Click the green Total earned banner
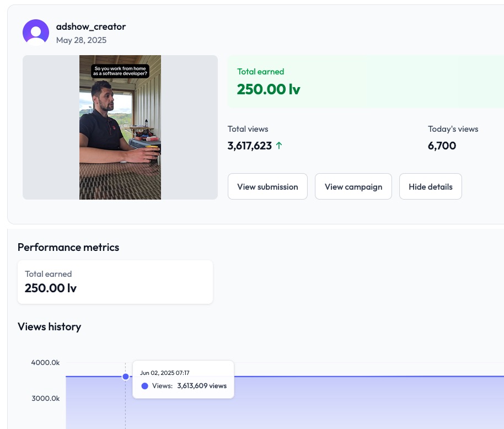504x429 pixels. click(366, 82)
